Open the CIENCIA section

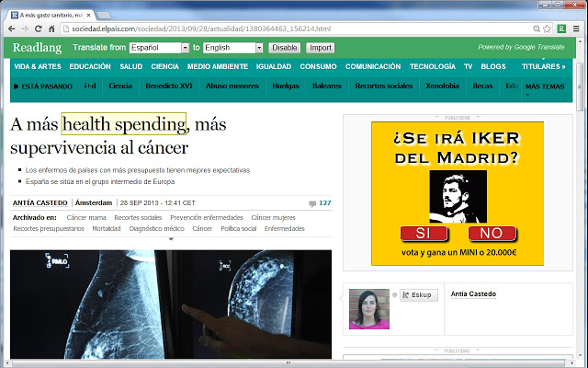click(x=165, y=66)
